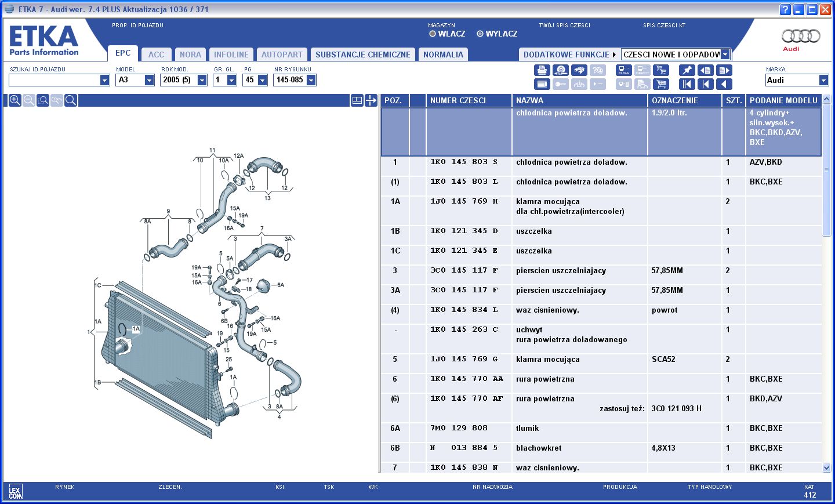
Task: Open the Marka Audi dropdown
Action: 823,80
